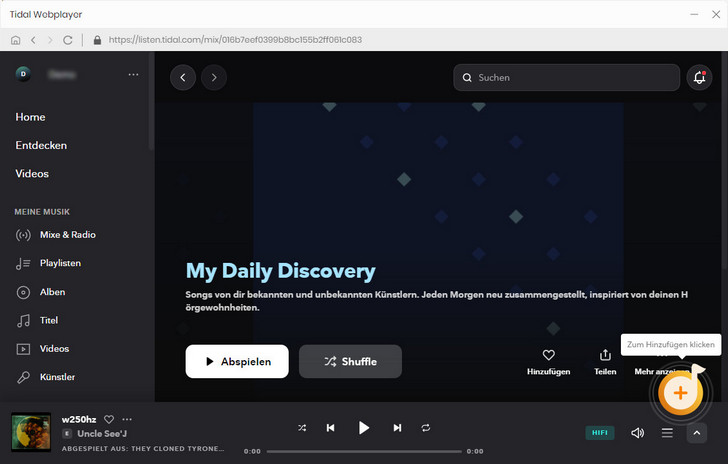
Task: Open notifications bell
Action: coord(699,78)
